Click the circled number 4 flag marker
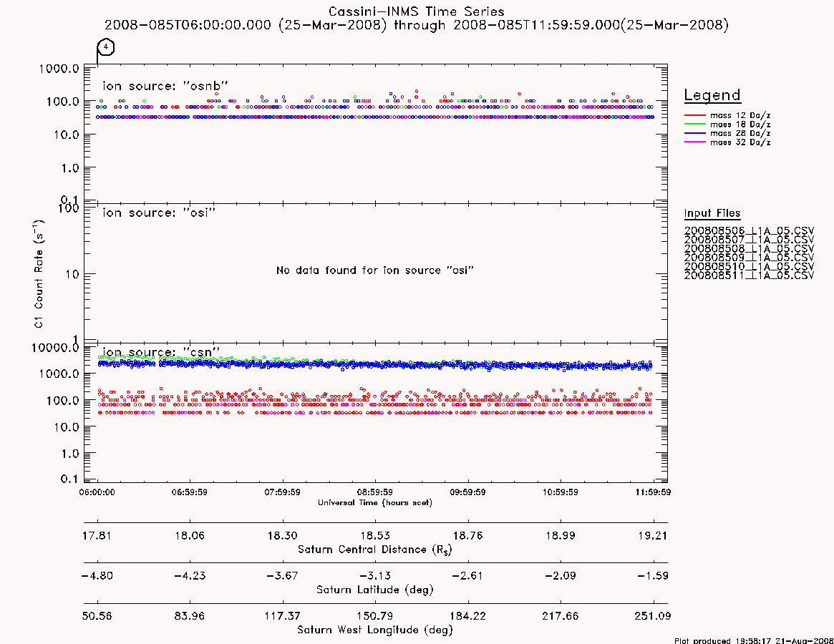834x644 pixels. click(106, 47)
